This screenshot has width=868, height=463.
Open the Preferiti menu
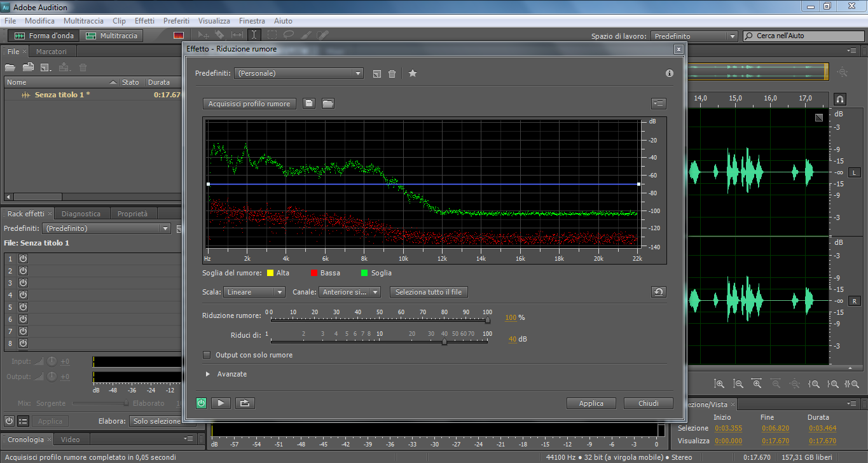(176, 21)
